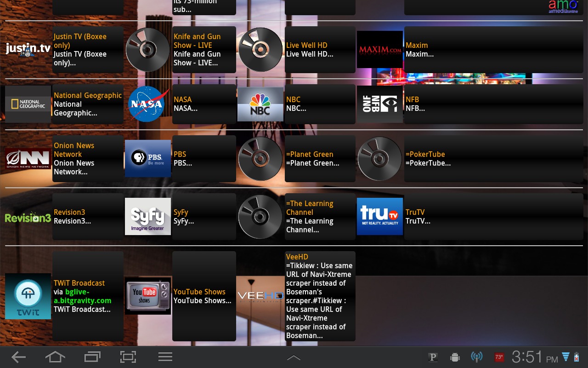Tap the SyFy Imagine Greater logo
Screen dimensions: 588x368
[147, 217]
